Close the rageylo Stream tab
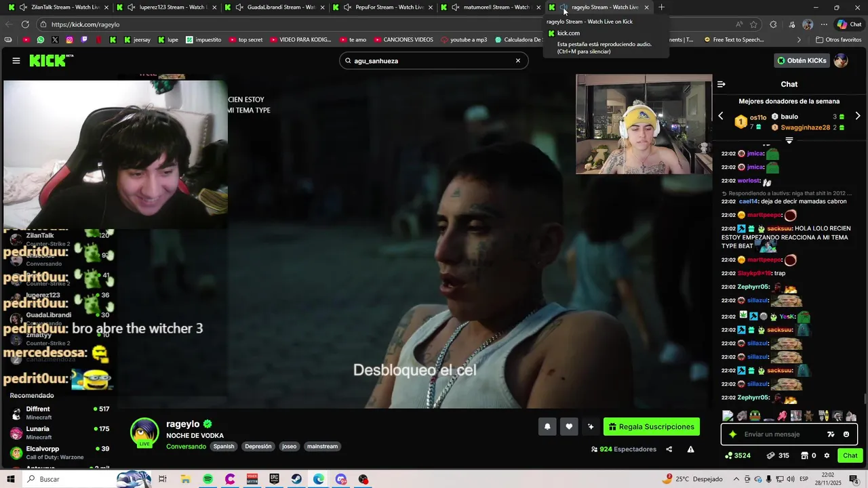 (x=646, y=7)
